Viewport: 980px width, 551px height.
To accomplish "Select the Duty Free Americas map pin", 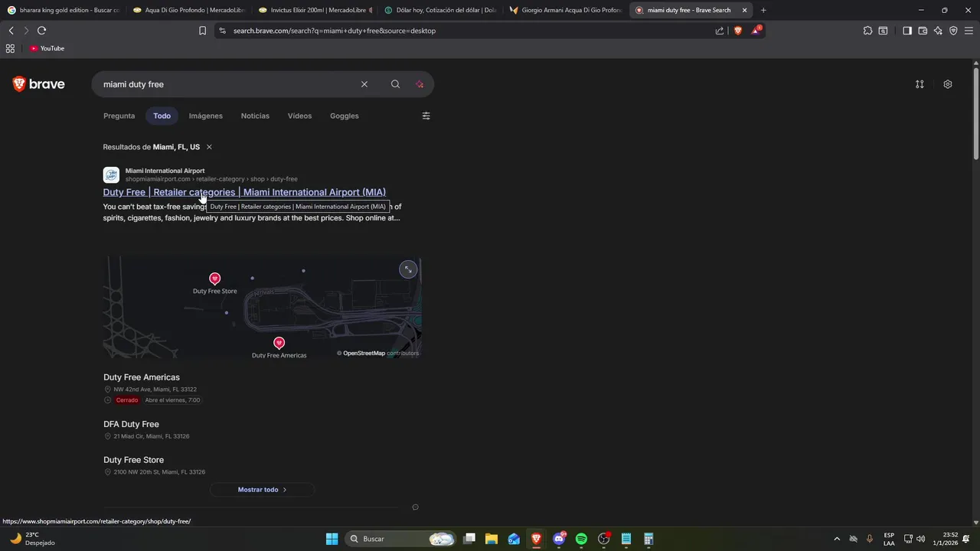I will pos(279,343).
